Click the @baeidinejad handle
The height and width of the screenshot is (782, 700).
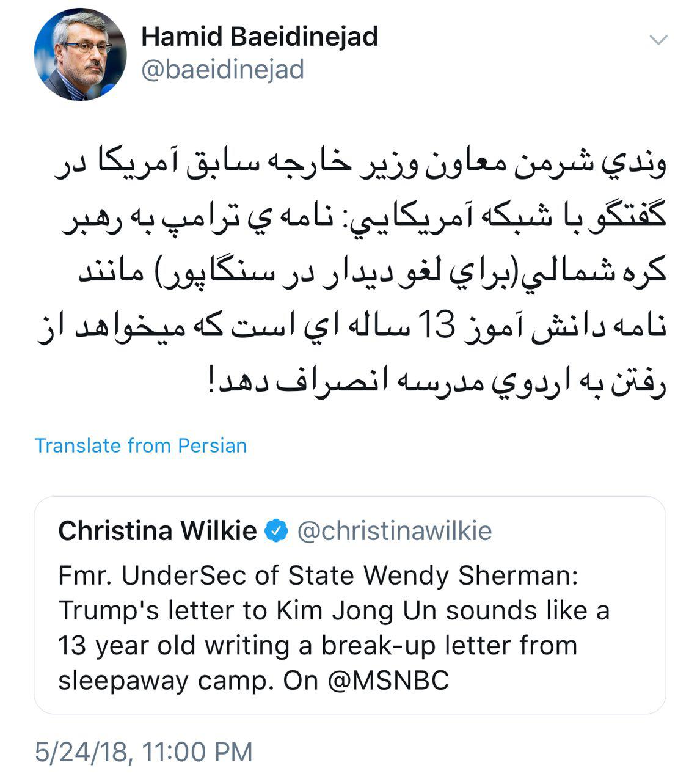[222, 70]
